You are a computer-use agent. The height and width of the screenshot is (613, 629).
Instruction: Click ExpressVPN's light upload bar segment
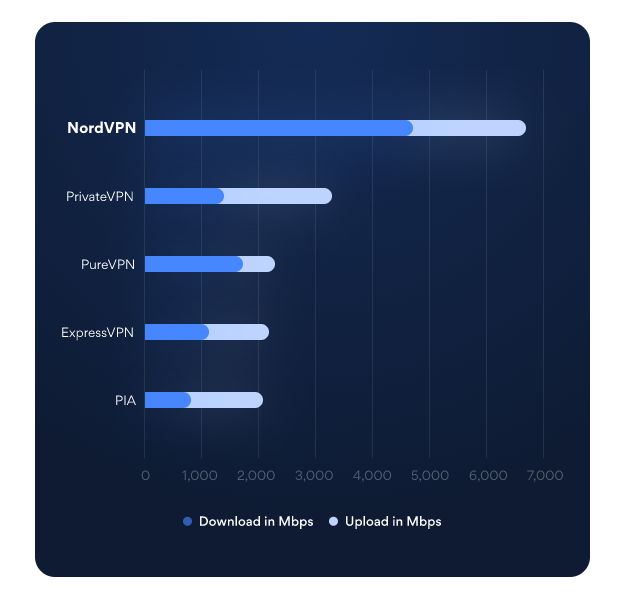tap(238, 332)
